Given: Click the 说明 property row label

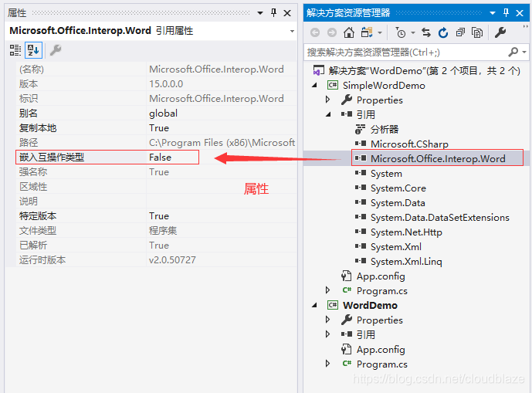Looking at the screenshot, I should pos(28,202).
